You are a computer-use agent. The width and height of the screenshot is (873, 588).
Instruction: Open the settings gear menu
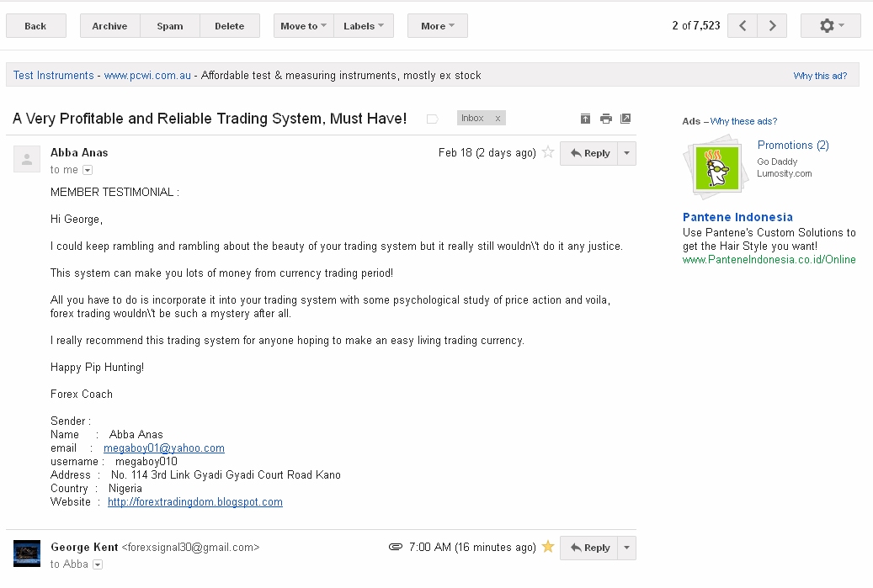coord(830,25)
